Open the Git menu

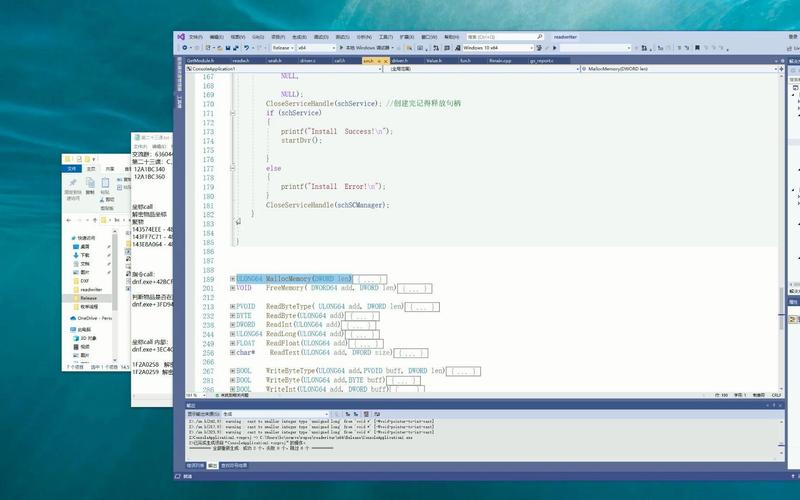(x=258, y=37)
